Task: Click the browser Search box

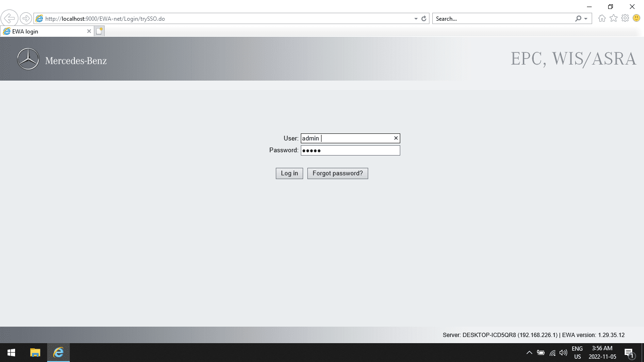Action: click(502, 19)
